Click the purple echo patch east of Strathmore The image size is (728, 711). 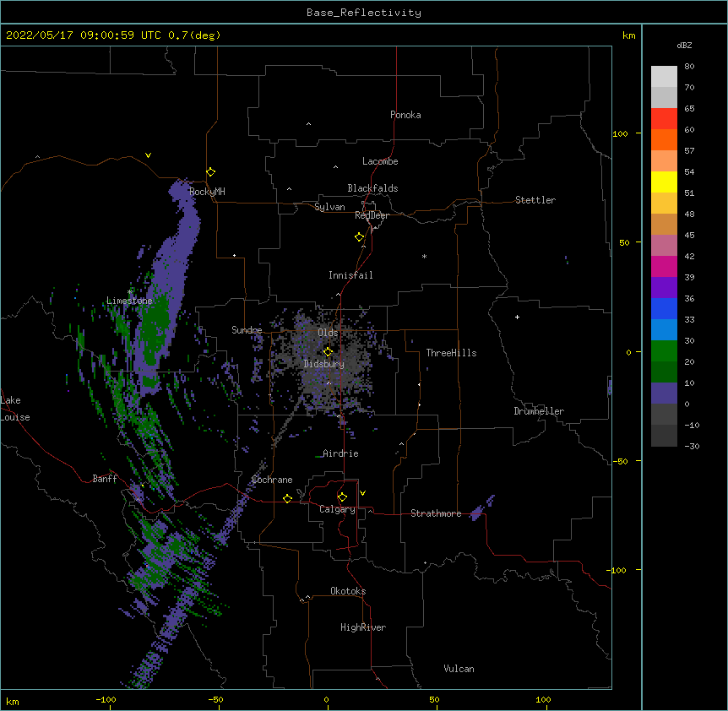[481, 508]
